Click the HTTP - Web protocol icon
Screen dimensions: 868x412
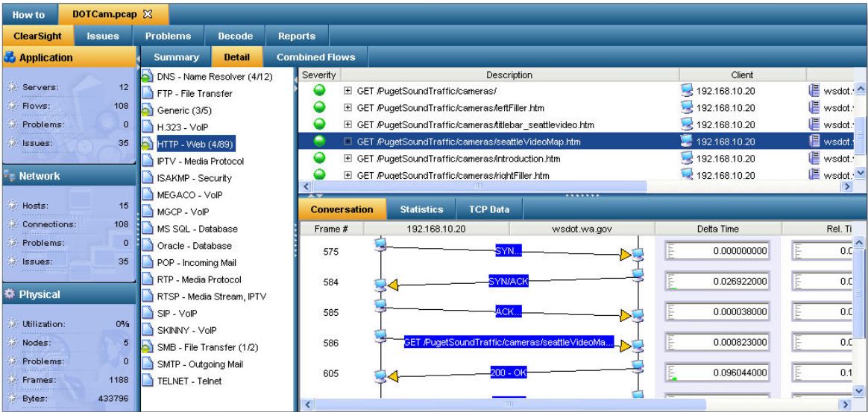click(x=147, y=145)
